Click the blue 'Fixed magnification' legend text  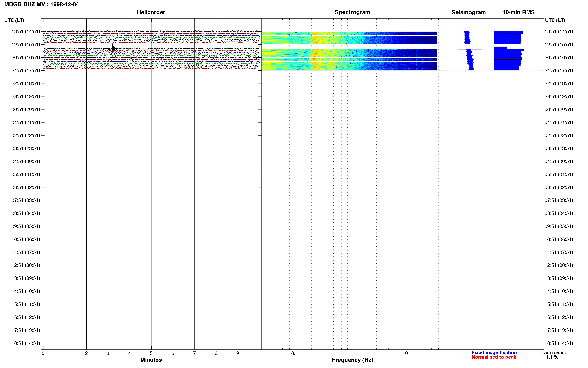pyautogui.click(x=494, y=352)
